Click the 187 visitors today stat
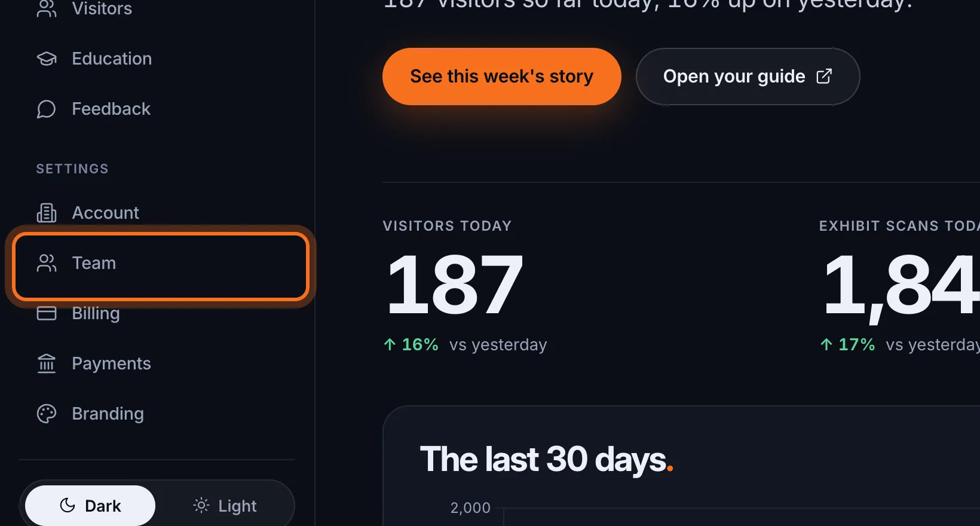980x526 pixels. 455,285
